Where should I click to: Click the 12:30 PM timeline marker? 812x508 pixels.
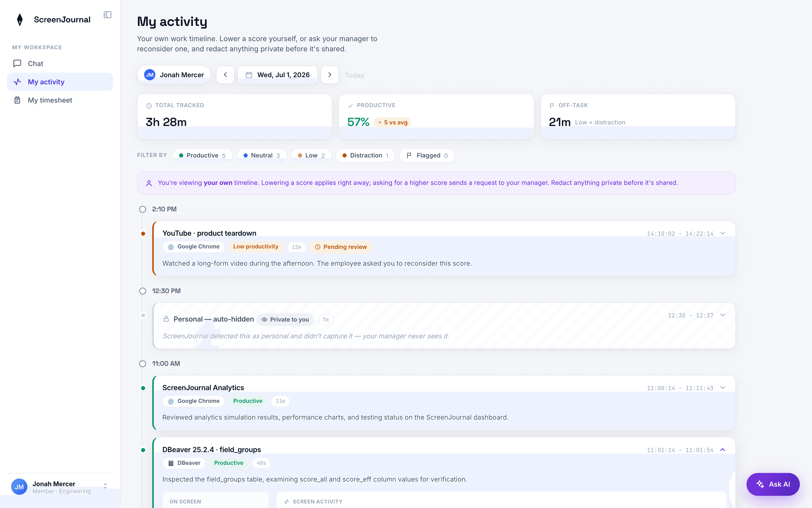[143, 291]
